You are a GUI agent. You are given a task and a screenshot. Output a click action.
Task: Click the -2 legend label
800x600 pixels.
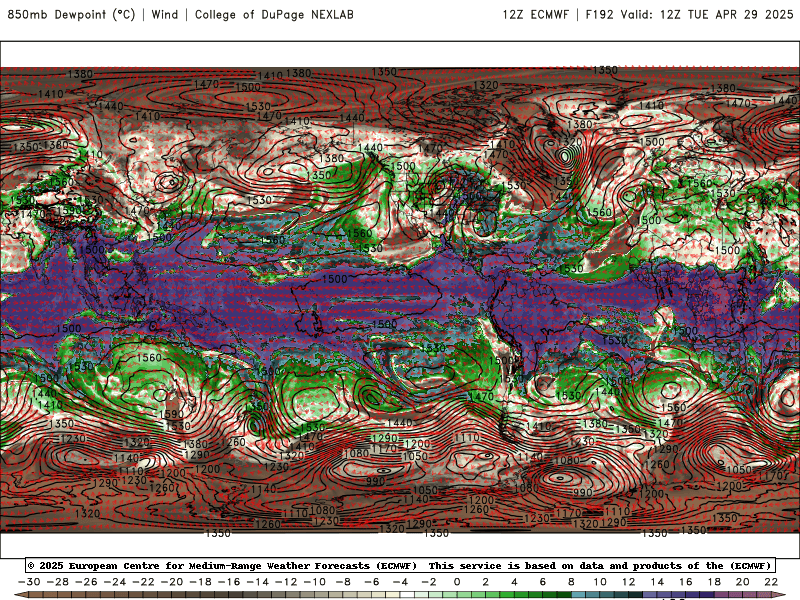click(429, 582)
